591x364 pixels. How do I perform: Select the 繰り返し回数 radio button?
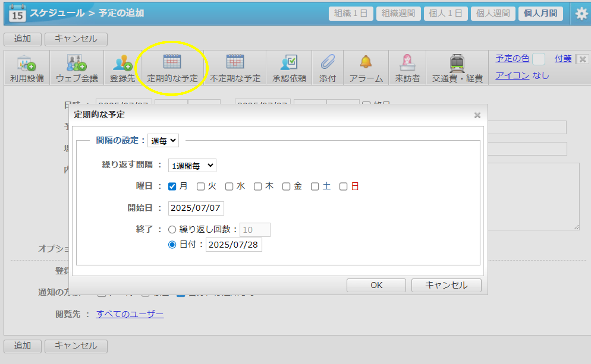(172, 229)
